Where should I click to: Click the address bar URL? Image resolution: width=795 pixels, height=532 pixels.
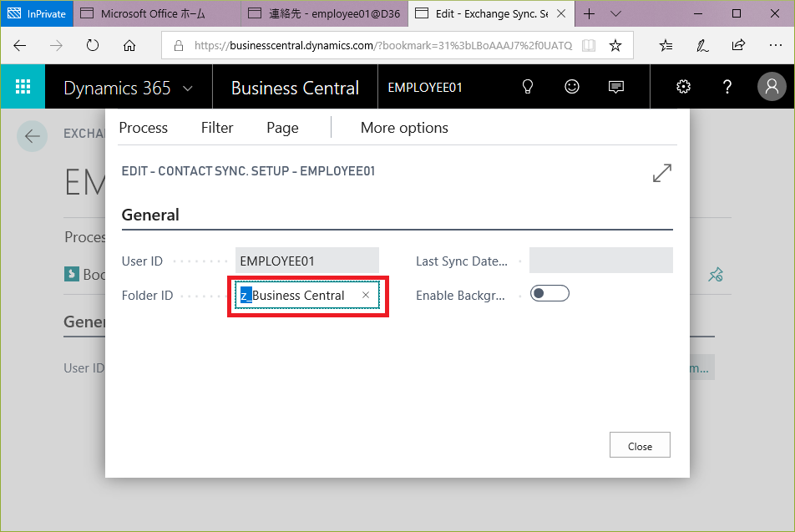click(382, 46)
